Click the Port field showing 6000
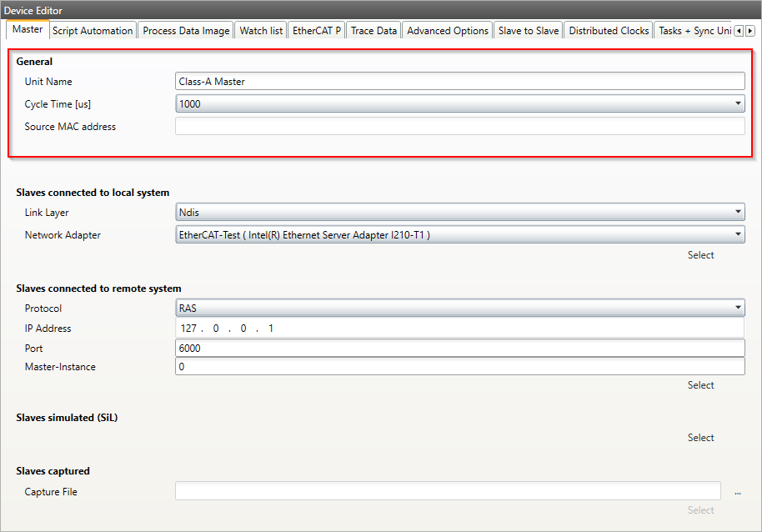Image resolution: width=762 pixels, height=532 pixels. (459, 349)
